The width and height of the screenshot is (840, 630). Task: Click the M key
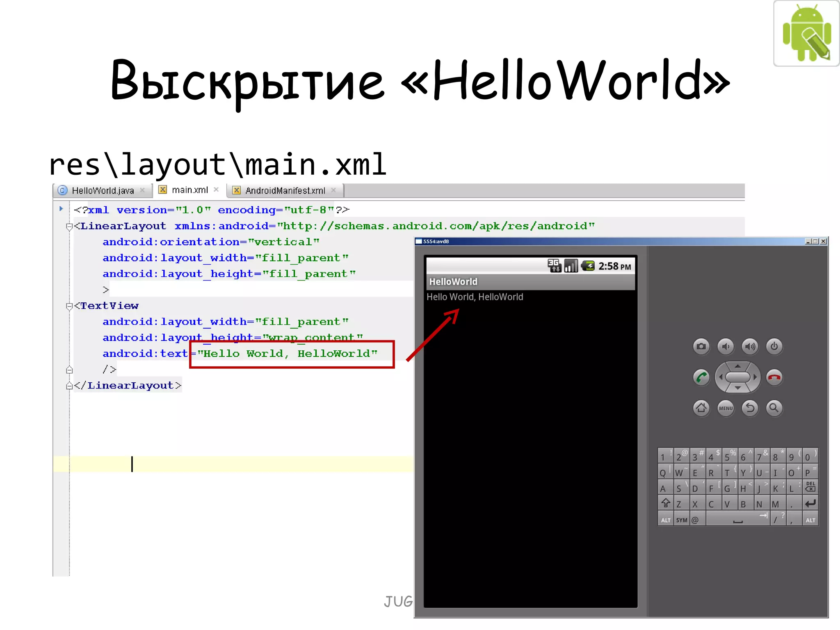pyautogui.click(x=778, y=503)
